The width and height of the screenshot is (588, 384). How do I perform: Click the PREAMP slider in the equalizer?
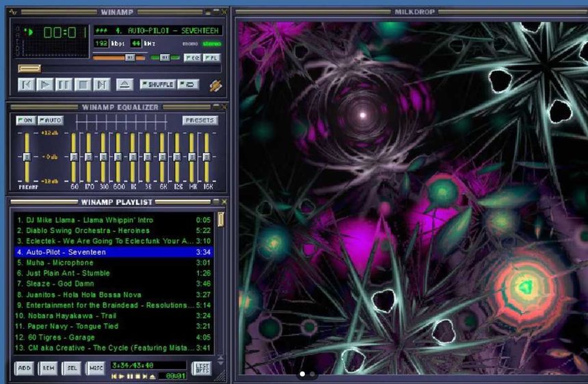coord(27,157)
